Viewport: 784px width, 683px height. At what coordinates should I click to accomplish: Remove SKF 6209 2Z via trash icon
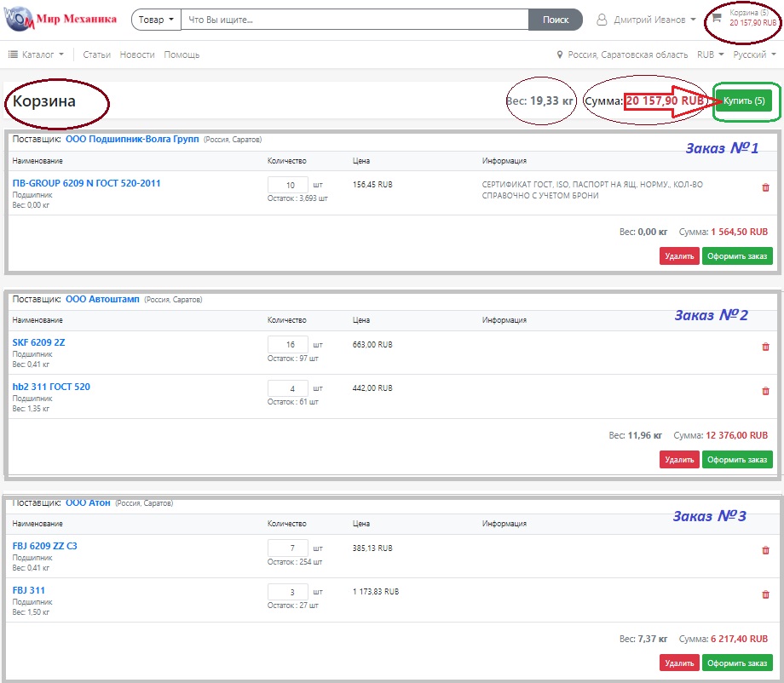[x=765, y=347]
